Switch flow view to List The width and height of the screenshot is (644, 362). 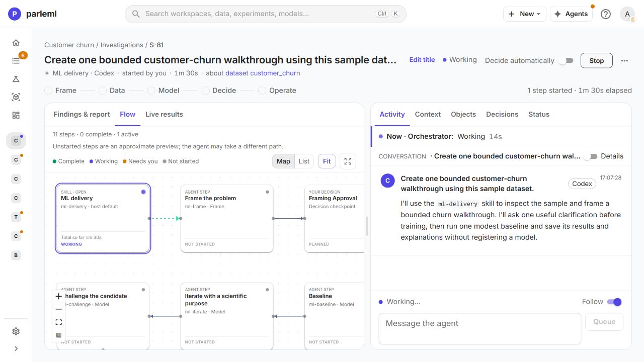304,161
